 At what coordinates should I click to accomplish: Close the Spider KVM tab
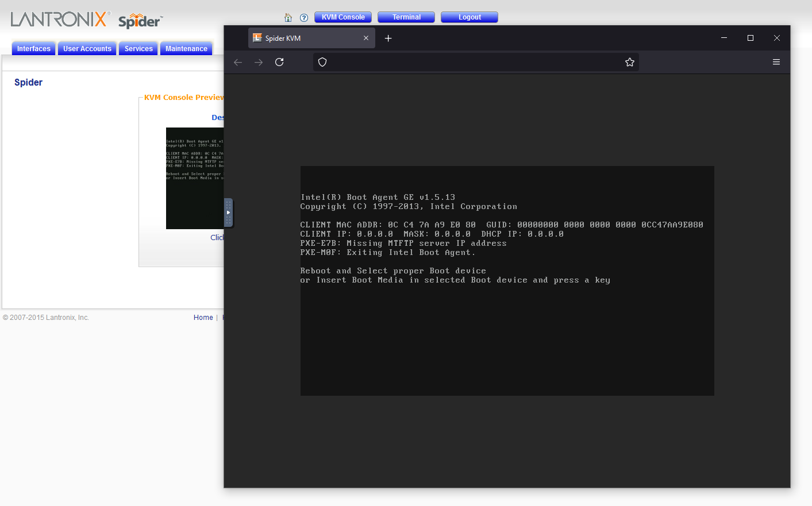pyautogui.click(x=366, y=38)
